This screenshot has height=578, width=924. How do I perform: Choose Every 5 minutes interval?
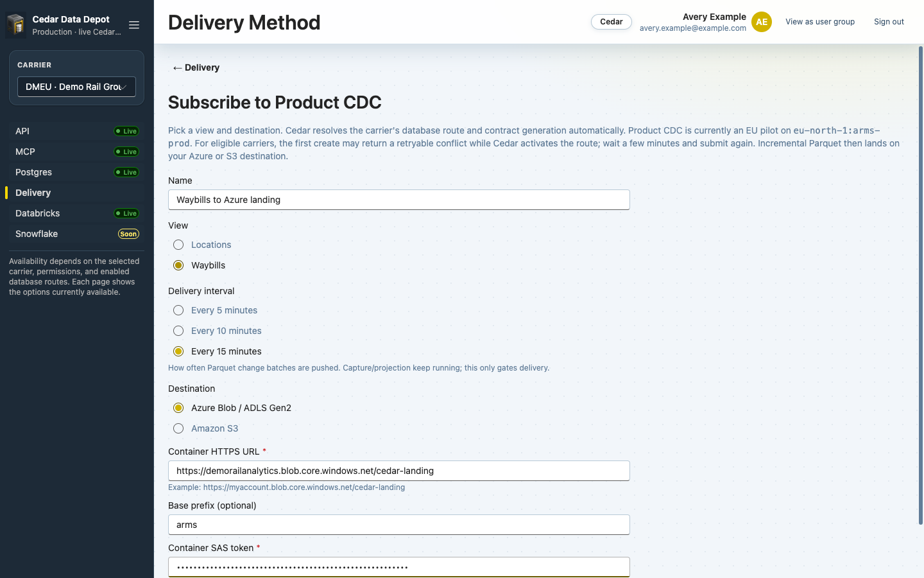178,310
